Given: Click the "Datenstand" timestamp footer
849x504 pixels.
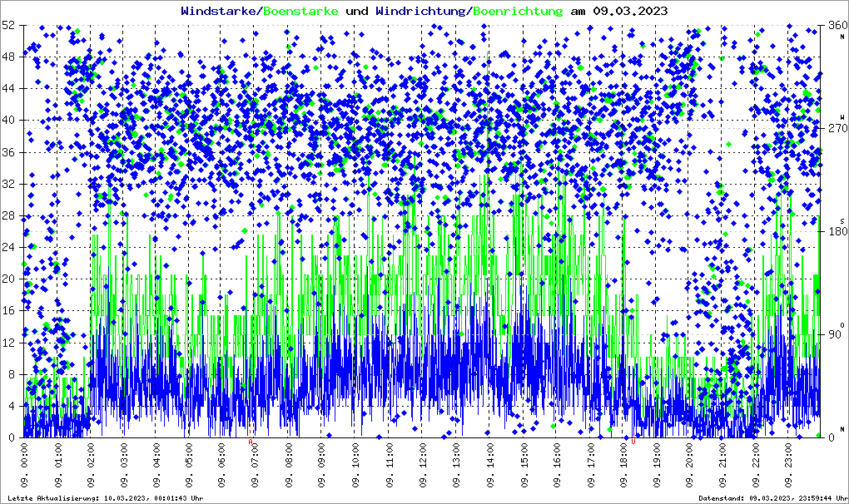Looking at the screenshot, I should pos(773,498).
